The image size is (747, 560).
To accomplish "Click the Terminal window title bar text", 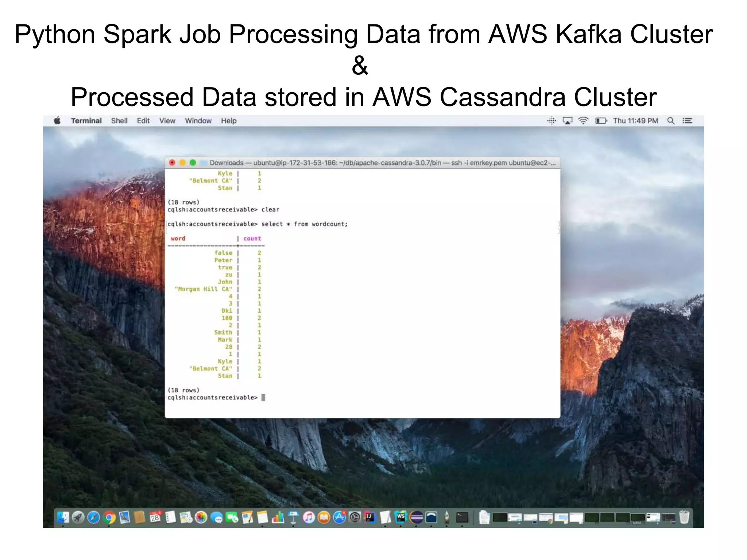I will (x=383, y=163).
